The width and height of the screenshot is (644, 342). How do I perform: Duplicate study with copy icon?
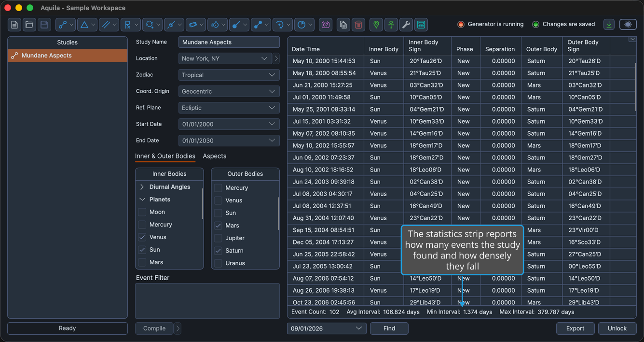point(343,25)
